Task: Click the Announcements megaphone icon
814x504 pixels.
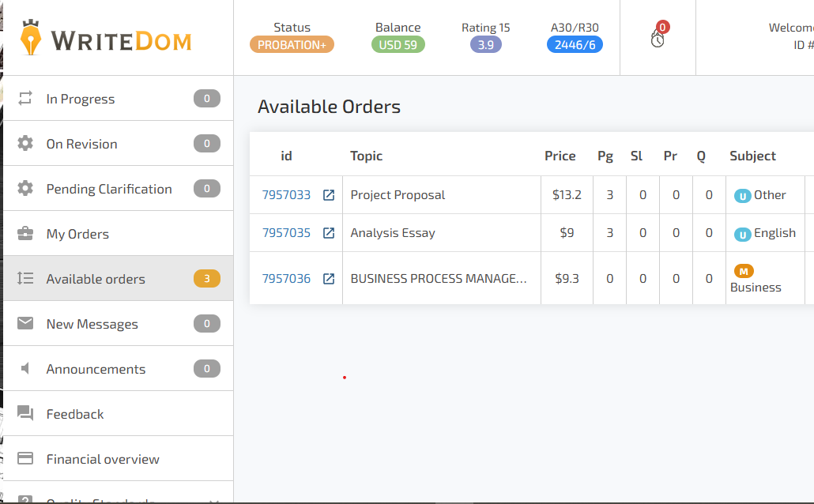Action: [25, 369]
